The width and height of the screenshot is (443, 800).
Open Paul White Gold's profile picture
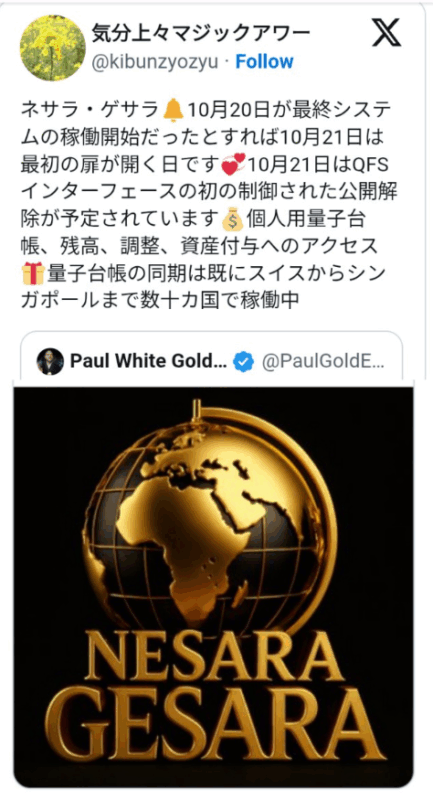pos(50,362)
